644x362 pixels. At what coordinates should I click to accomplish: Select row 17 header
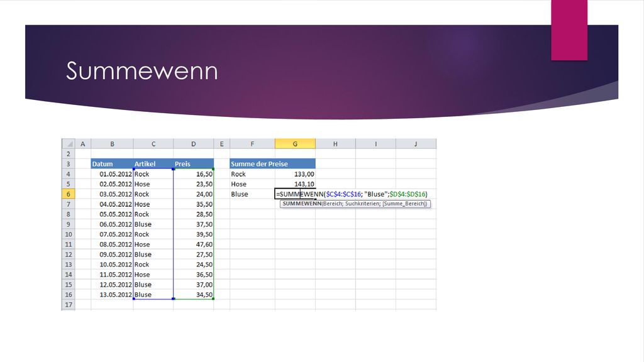68,305
